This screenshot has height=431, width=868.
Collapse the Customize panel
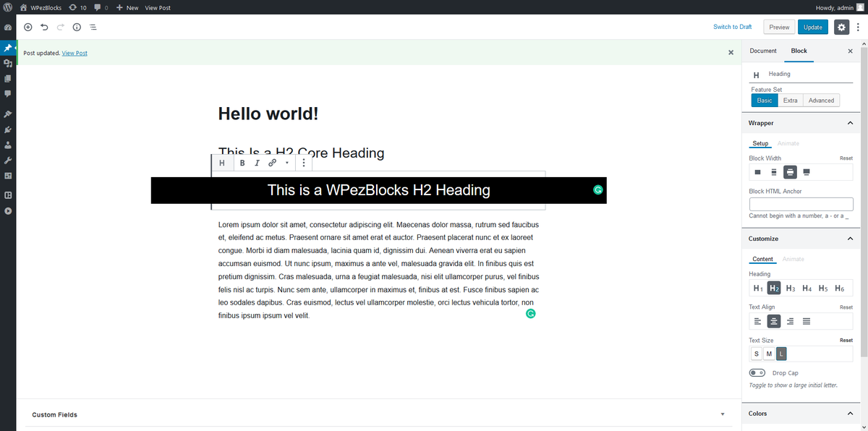[850, 239]
